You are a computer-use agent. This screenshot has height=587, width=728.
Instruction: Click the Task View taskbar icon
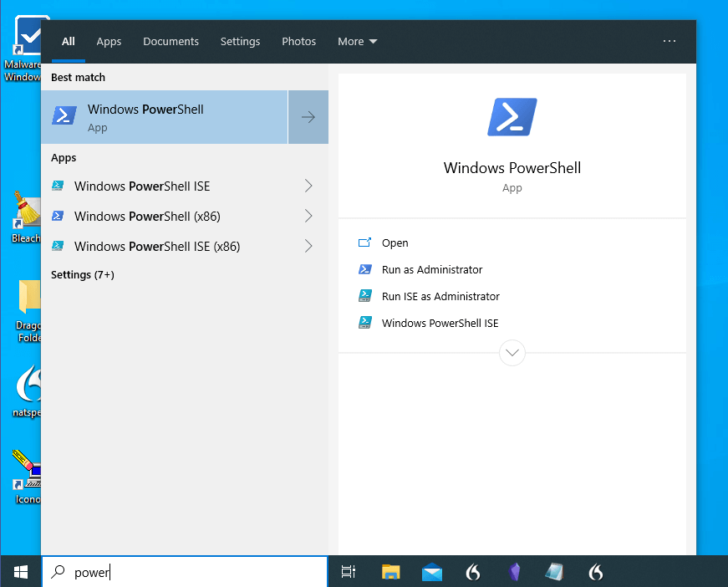point(349,572)
